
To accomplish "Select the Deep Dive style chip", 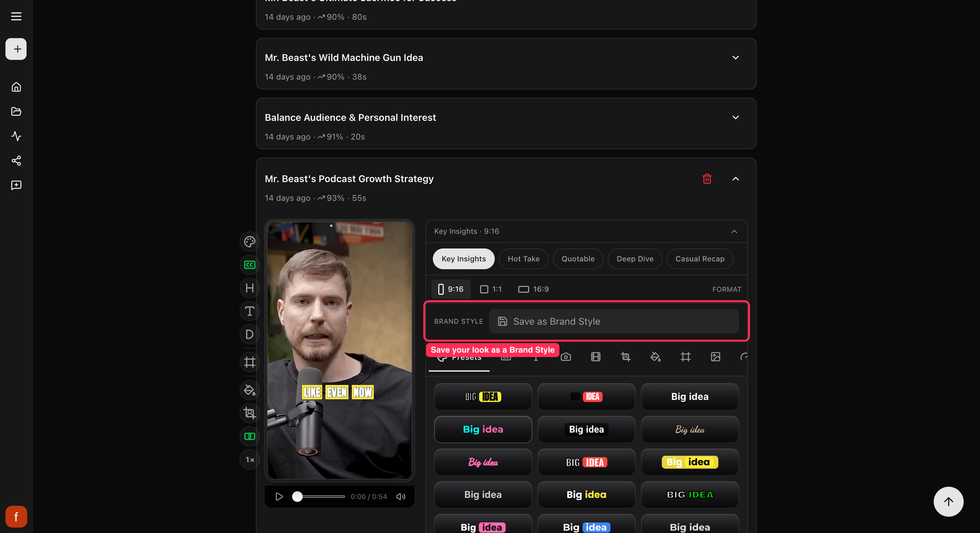I will pos(635,259).
